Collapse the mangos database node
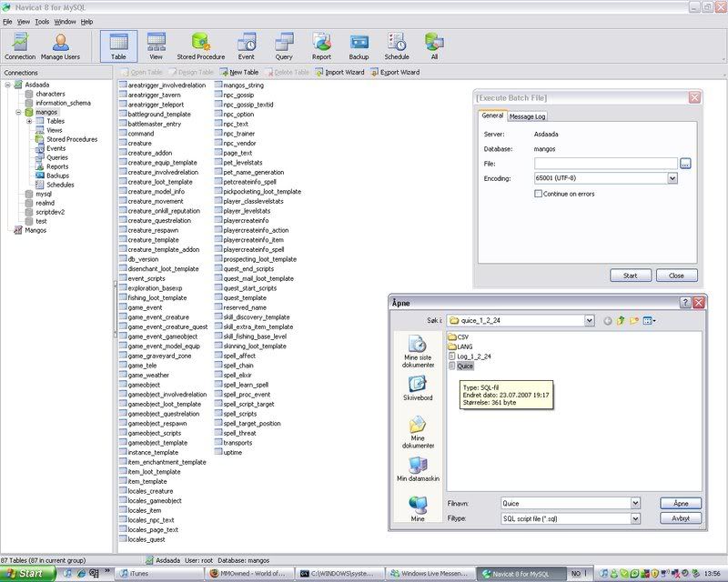 (x=18, y=113)
